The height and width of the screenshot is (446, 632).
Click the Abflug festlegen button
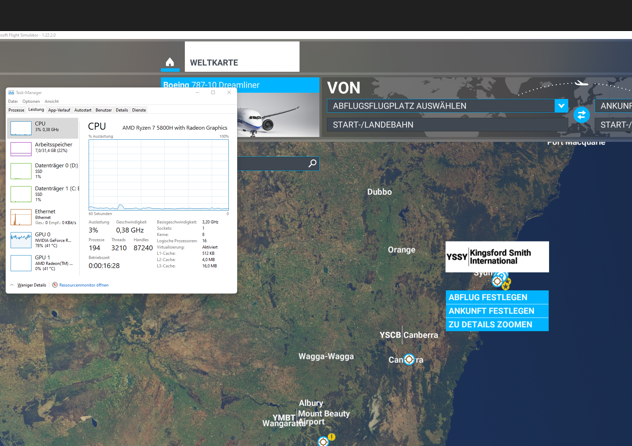496,297
